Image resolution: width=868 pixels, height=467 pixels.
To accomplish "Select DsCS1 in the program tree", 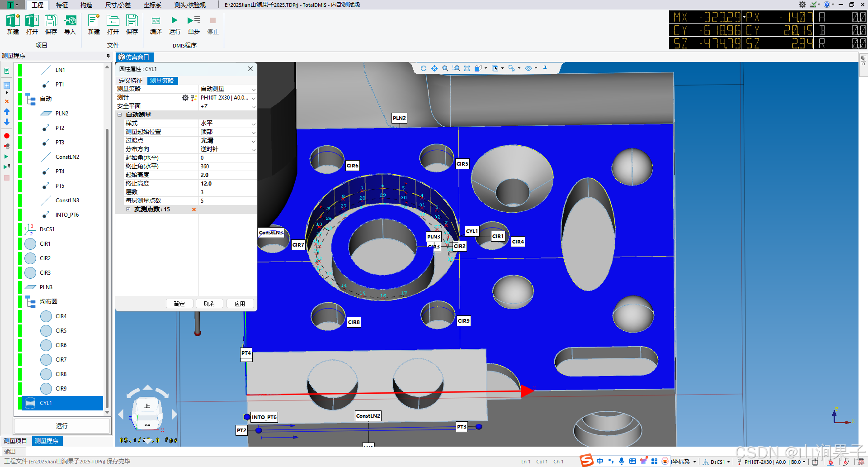I will tap(47, 229).
